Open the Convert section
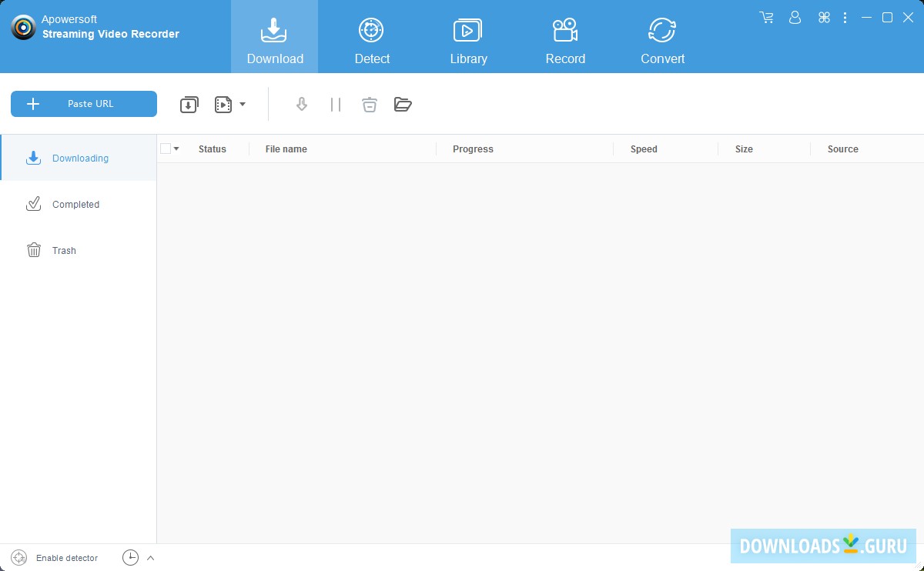The width and height of the screenshot is (924, 571). click(662, 36)
